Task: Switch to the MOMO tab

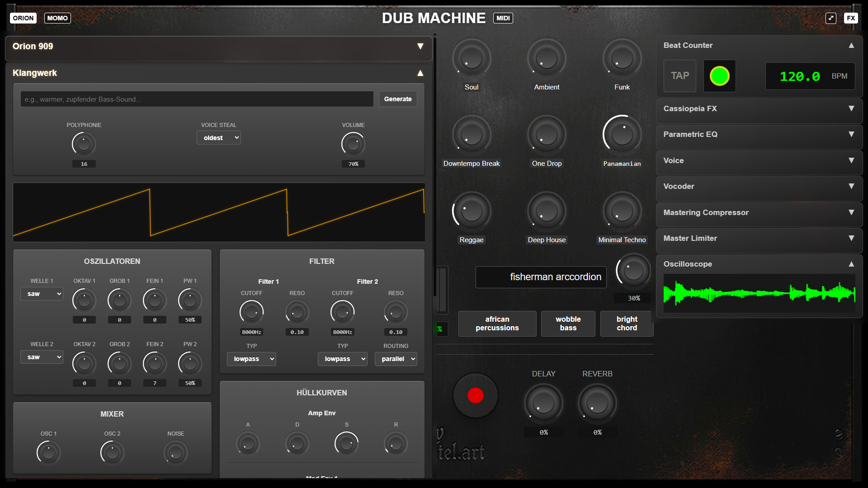Action: (x=57, y=18)
